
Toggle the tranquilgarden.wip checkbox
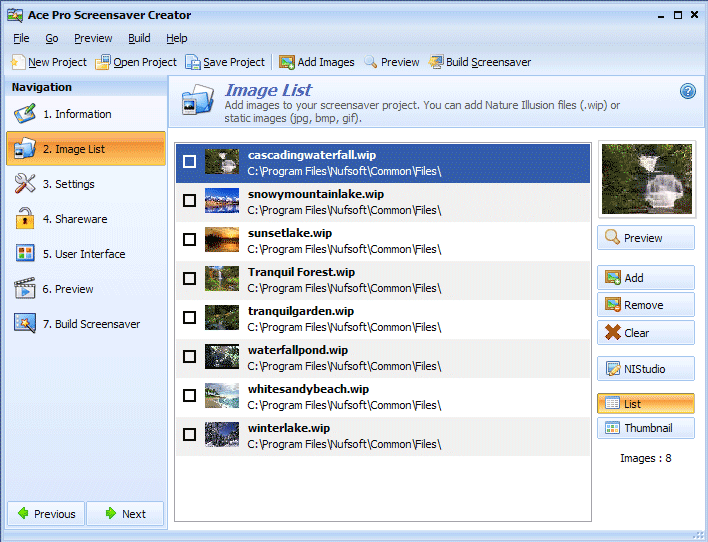(190, 317)
